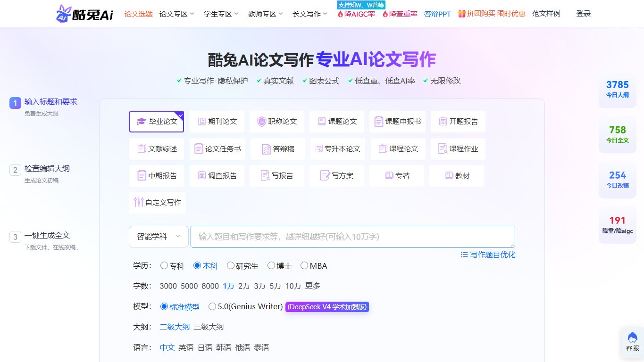Expand the 学生专区 nav dropdown
644x362 pixels.
coord(221,14)
